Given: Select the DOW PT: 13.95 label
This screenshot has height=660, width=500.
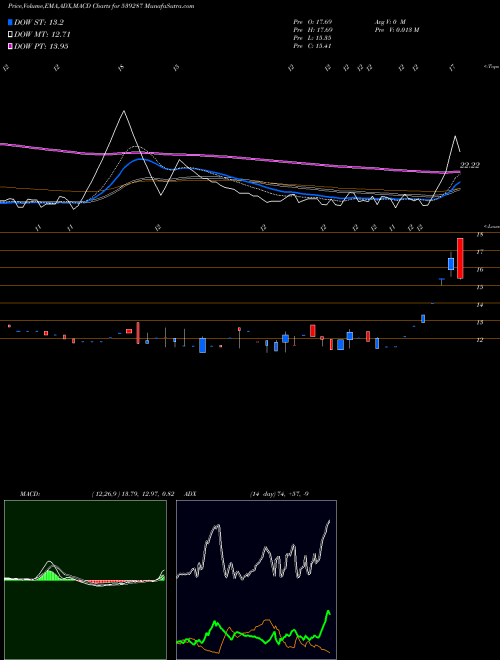Looking at the screenshot, I should click(x=41, y=46).
